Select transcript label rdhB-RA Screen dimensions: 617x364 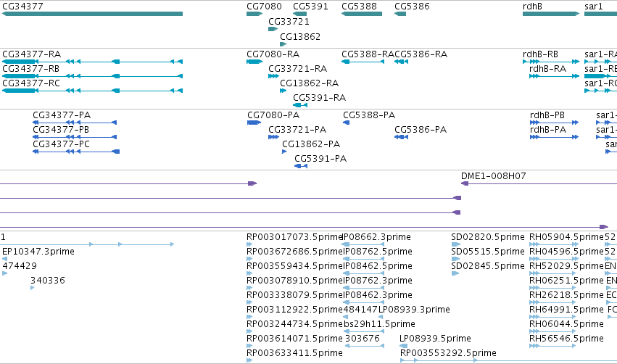click(x=547, y=68)
